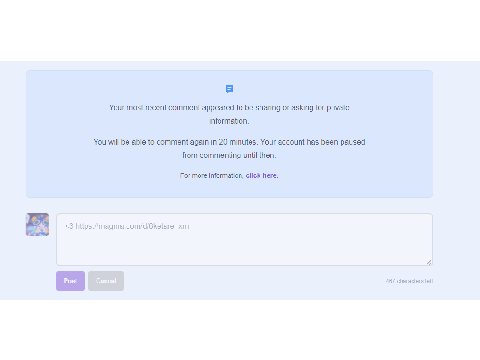The height and width of the screenshot is (360, 480).
Task: Click the "For more information," text
Action: point(211,175)
